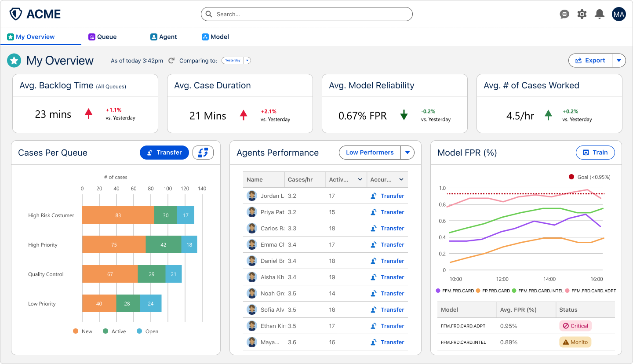Click the Low Performers filter button
The width and height of the screenshot is (633, 364).
[x=370, y=153]
